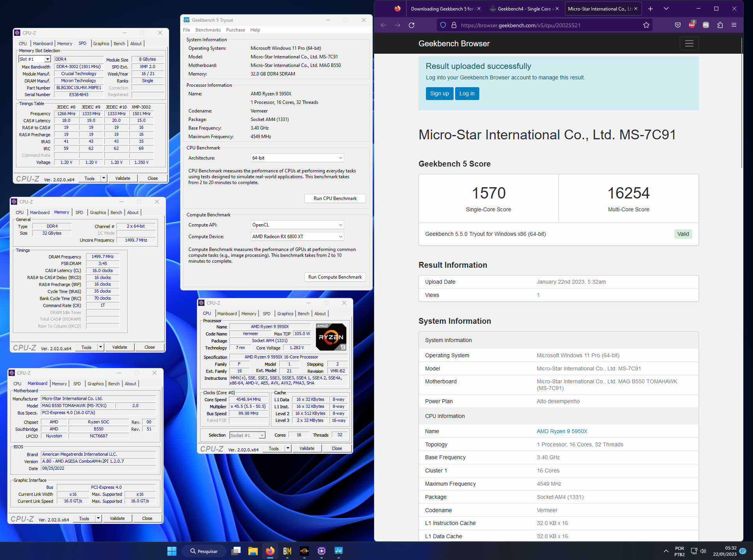Toggle the Geekbench Browser navigation hamburger
753x560 pixels.
coord(689,44)
